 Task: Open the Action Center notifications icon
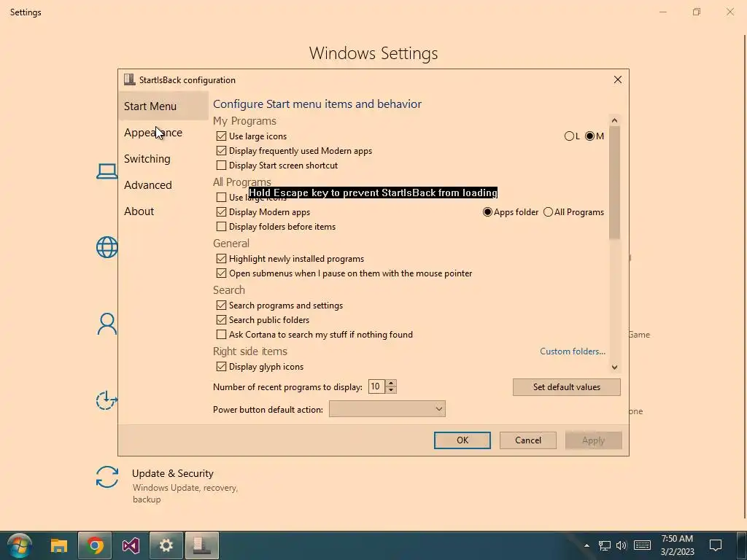[x=716, y=545]
